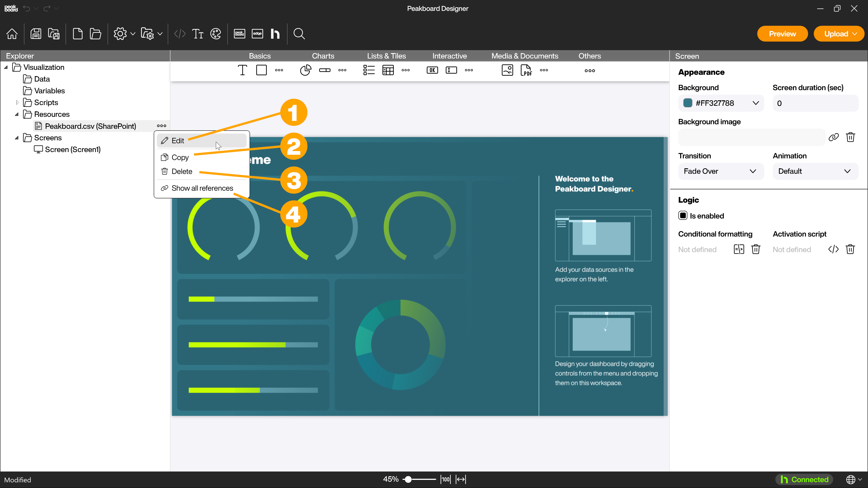Select the Pie chart control icon
Screen dimensions: 868x488
click(306, 70)
